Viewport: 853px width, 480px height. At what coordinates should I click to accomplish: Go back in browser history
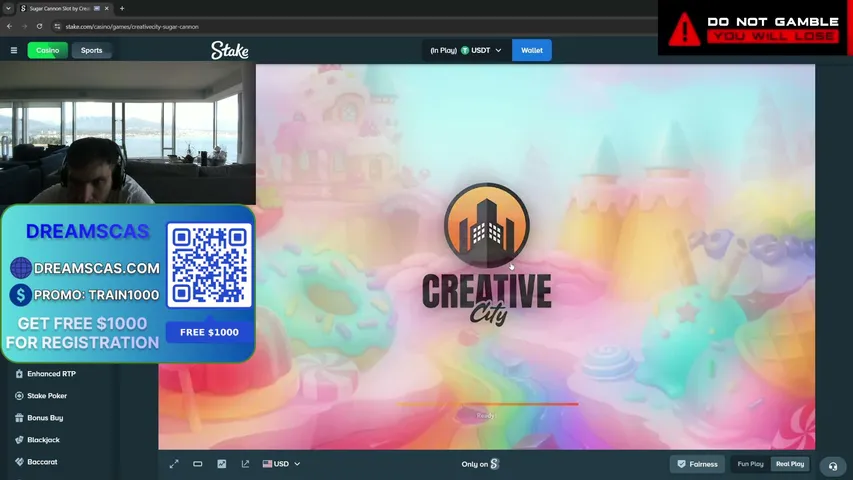[x=9, y=26]
